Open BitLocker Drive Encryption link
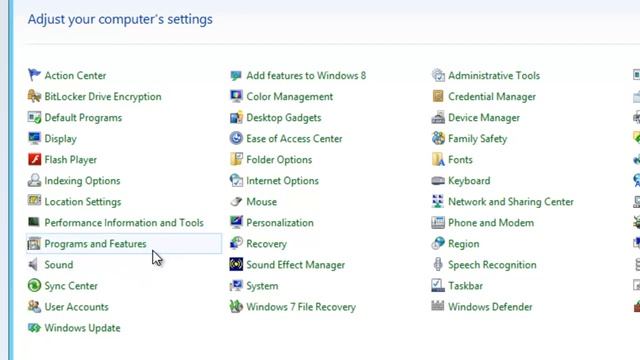 coord(103,97)
